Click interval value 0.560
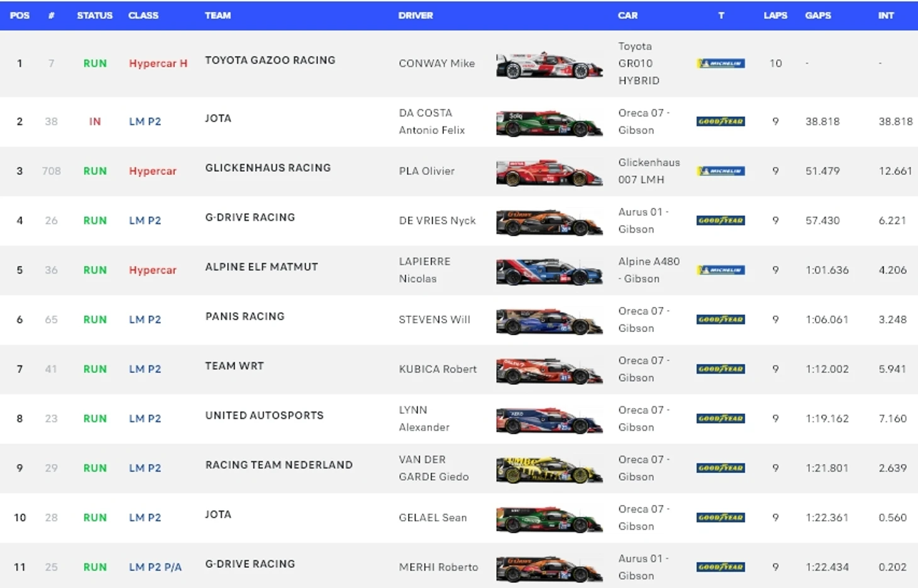 [x=892, y=518]
